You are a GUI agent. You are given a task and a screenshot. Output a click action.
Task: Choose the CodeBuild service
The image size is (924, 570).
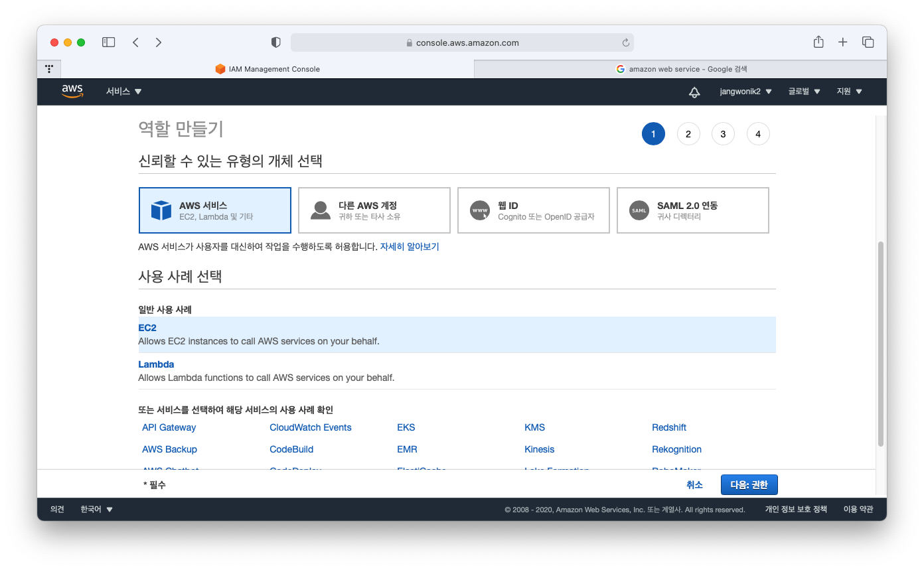click(x=291, y=449)
